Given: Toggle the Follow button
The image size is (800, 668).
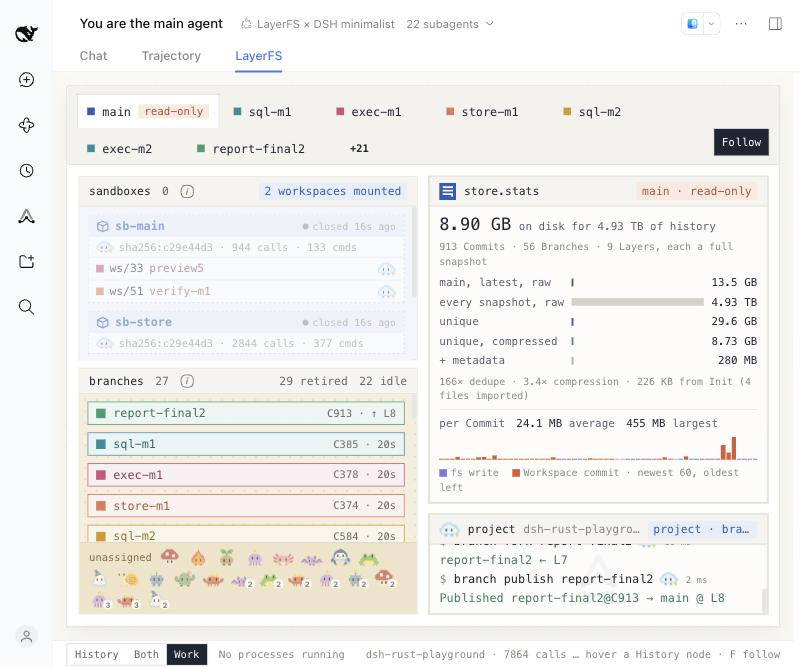Looking at the screenshot, I should (x=741, y=142).
